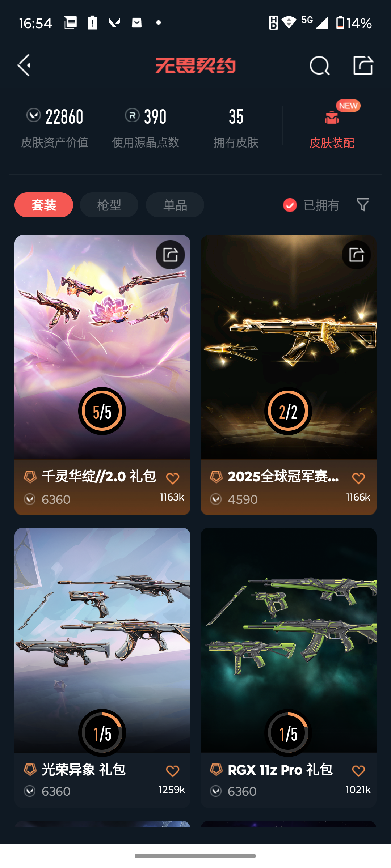Open the 皮肤装配 briefcase icon

(332, 118)
